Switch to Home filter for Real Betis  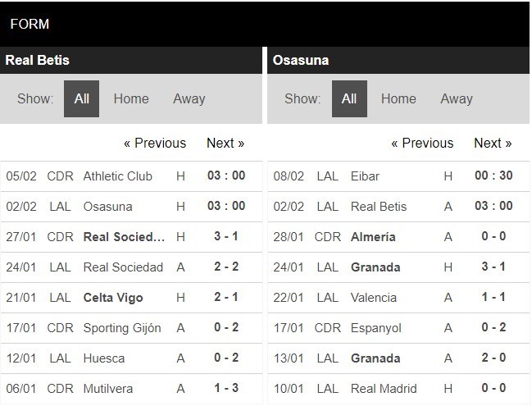(x=131, y=98)
